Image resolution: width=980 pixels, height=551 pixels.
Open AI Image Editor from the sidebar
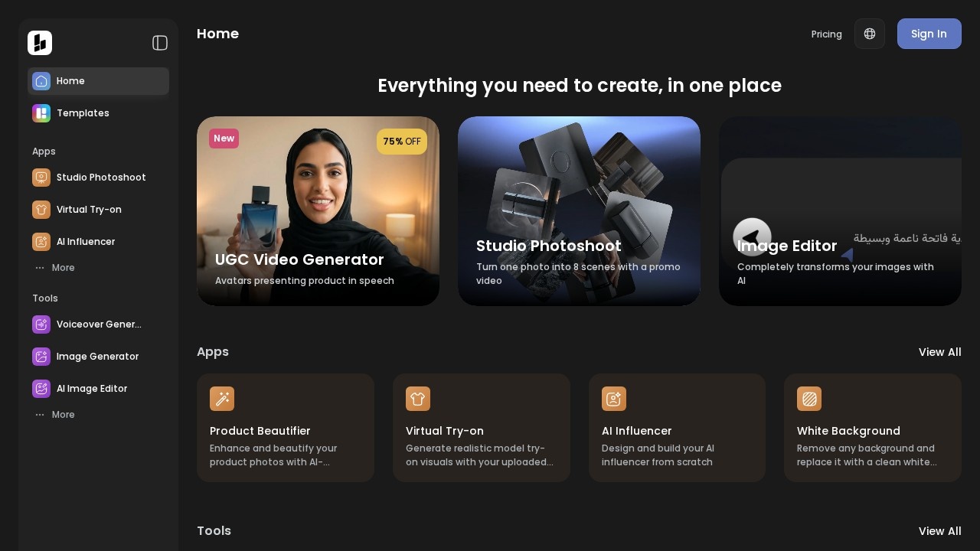[98, 389]
